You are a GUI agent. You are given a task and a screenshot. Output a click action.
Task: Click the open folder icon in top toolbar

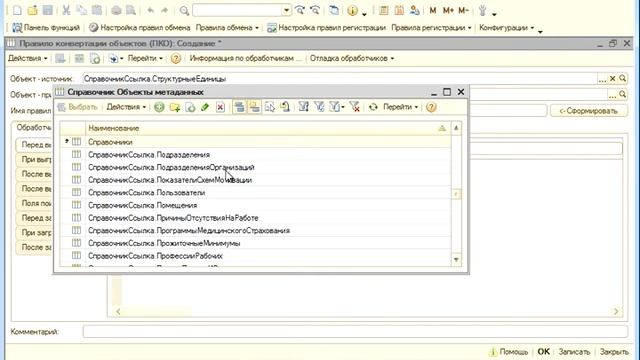32,10
